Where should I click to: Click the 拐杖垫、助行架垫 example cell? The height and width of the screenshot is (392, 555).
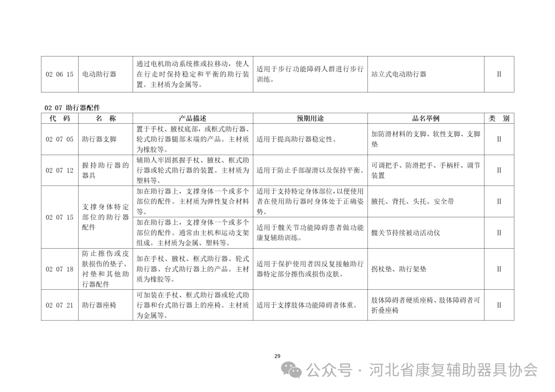tap(399, 268)
